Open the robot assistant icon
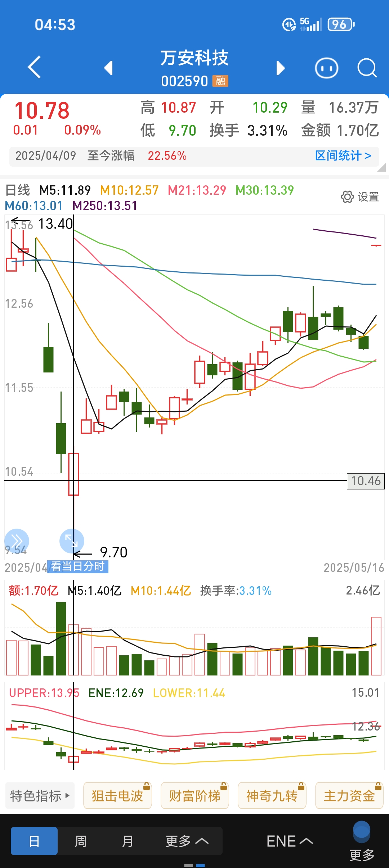Viewport: 389px width, 868px height. point(326,68)
